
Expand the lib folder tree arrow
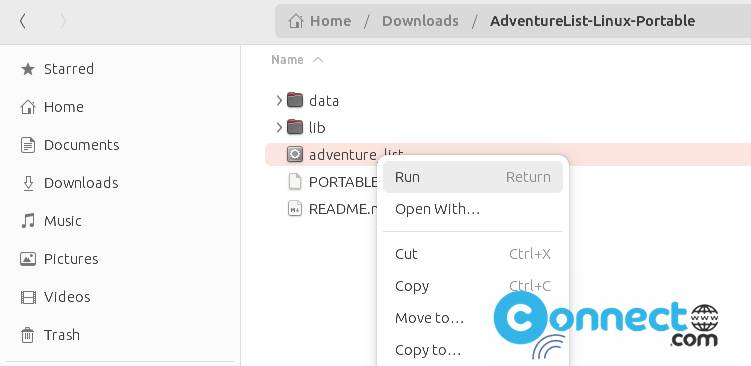click(x=279, y=127)
